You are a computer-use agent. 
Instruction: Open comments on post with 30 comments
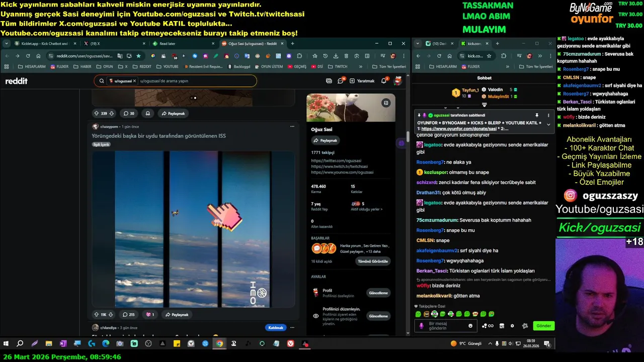[x=129, y=114]
